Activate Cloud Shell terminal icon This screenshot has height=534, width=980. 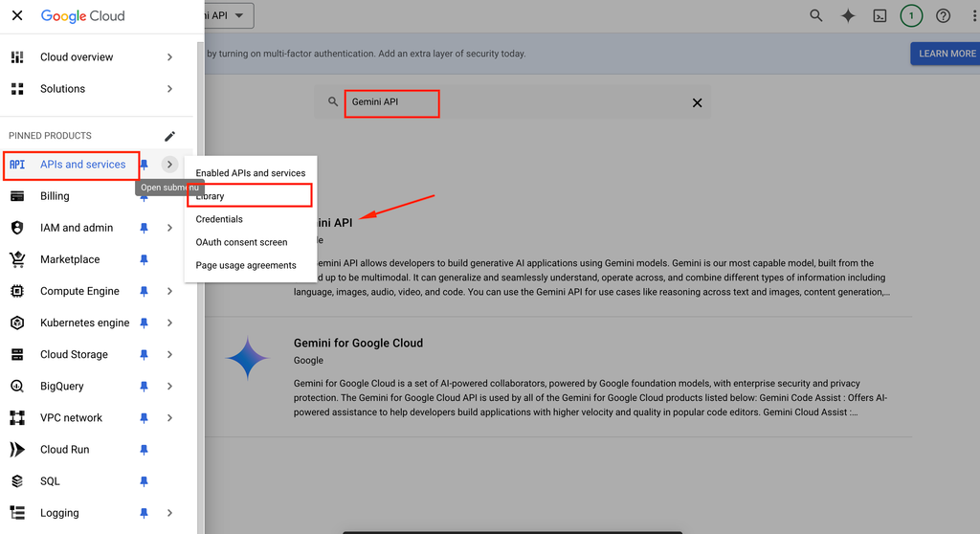coord(880,15)
